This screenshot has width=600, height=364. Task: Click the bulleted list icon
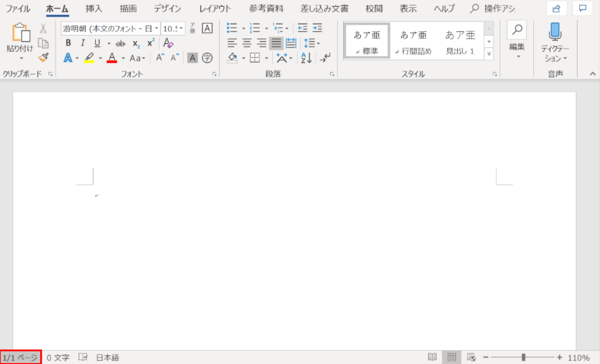pyautogui.click(x=232, y=28)
